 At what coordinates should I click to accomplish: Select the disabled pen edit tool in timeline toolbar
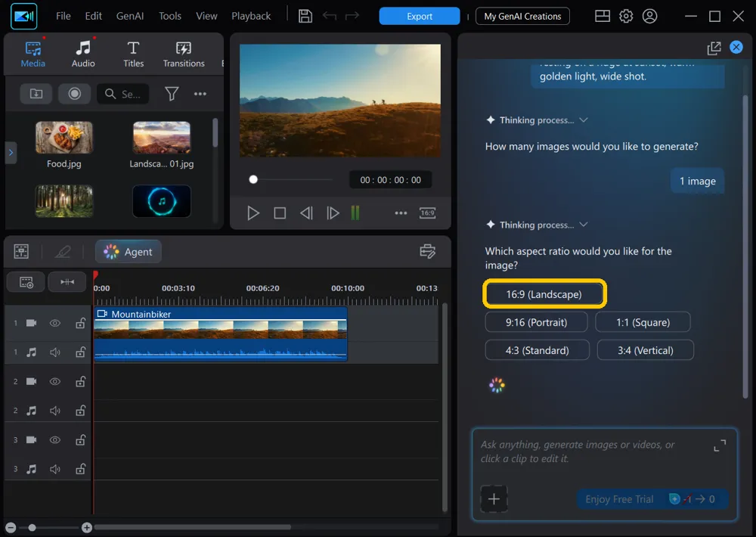[x=63, y=251]
